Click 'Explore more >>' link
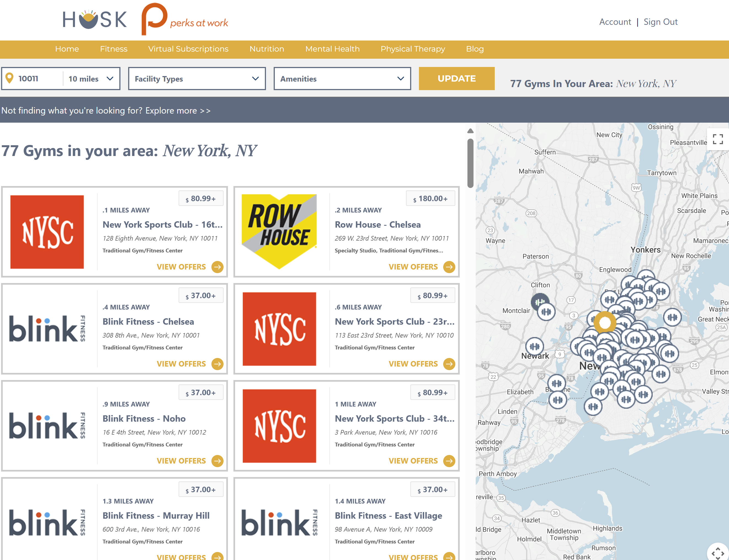This screenshot has width=729, height=560. pyautogui.click(x=178, y=110)
